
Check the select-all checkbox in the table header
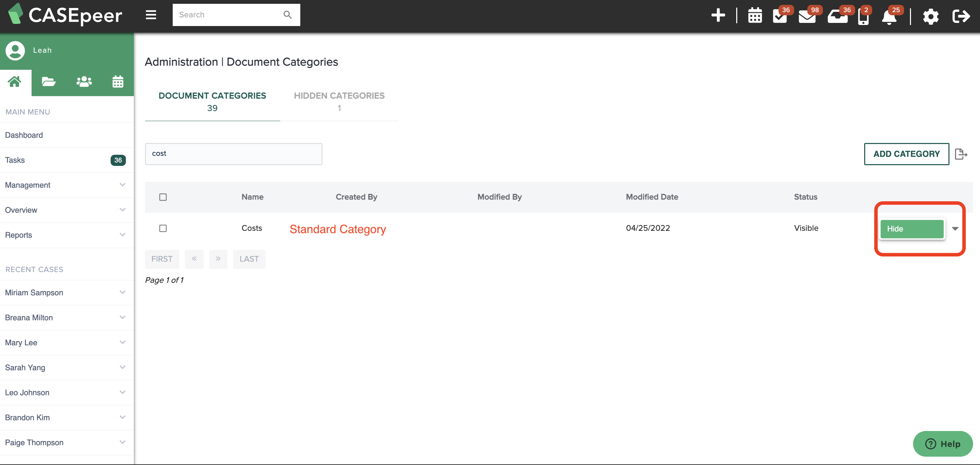point(163,197)
